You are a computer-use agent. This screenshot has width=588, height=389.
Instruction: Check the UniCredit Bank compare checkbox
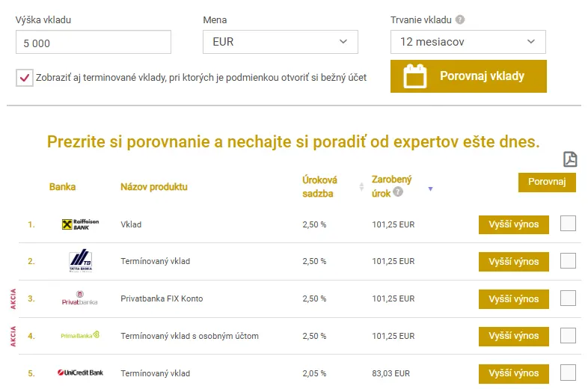click(568, 372)
